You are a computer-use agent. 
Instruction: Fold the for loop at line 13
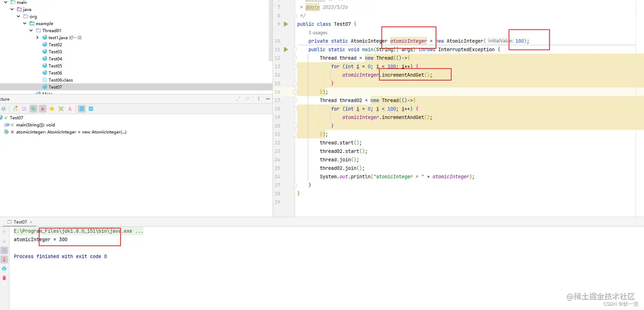tap(294, 67)
